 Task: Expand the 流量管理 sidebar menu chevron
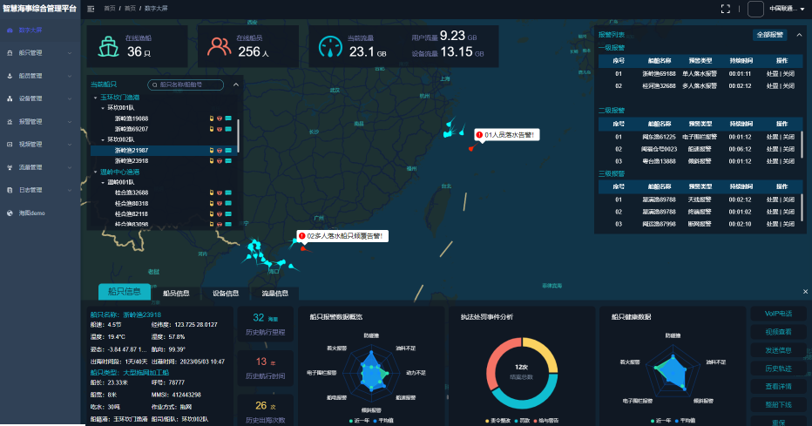click(69, 167)
